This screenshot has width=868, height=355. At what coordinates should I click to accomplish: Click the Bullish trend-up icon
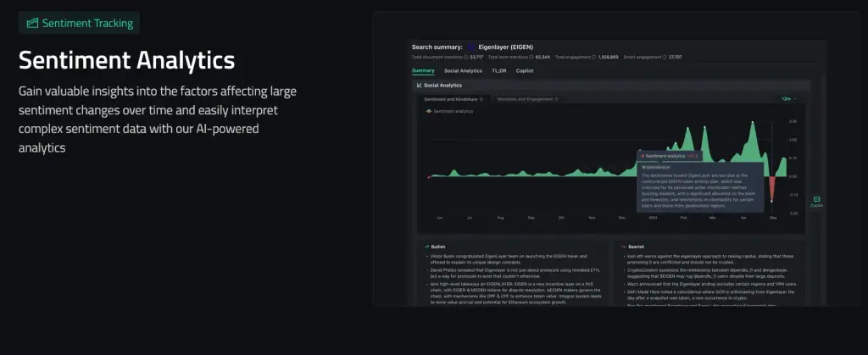(427, 247)
